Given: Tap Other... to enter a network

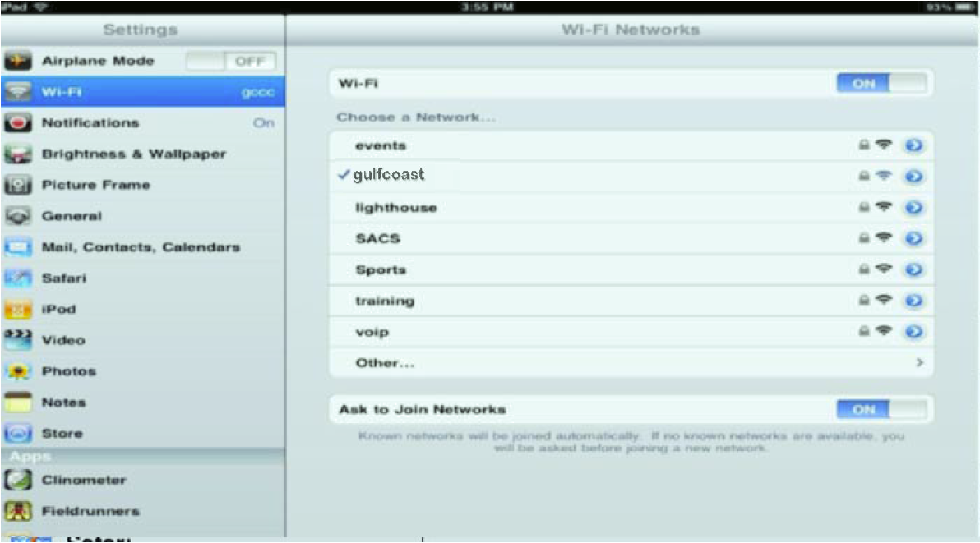Looking at the screenshot, I should pyautogui.click(x=631, y=362).
